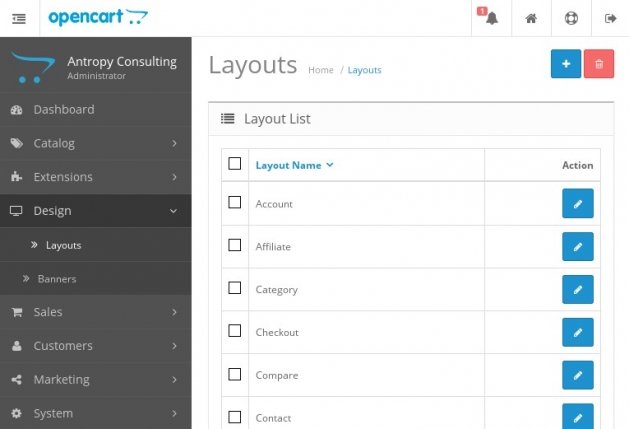629x429 pixels.
Task: Edit the Account layout
Action: pyautogui.click(x=578, y=203)
